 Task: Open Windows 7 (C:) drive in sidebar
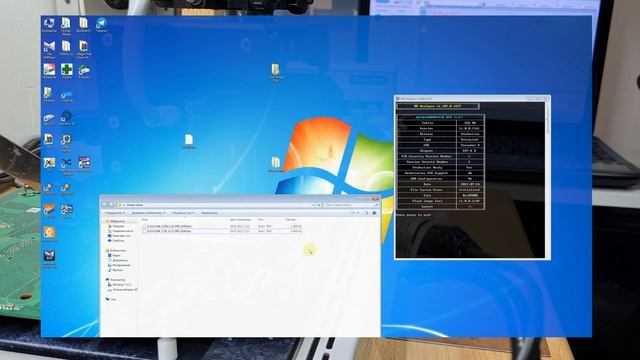click(x=120, y=285)
